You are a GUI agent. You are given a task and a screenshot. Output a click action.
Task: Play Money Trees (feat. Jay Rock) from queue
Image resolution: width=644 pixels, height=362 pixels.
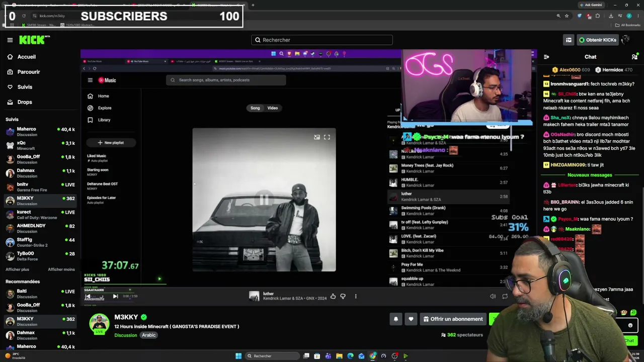point(449,168)
